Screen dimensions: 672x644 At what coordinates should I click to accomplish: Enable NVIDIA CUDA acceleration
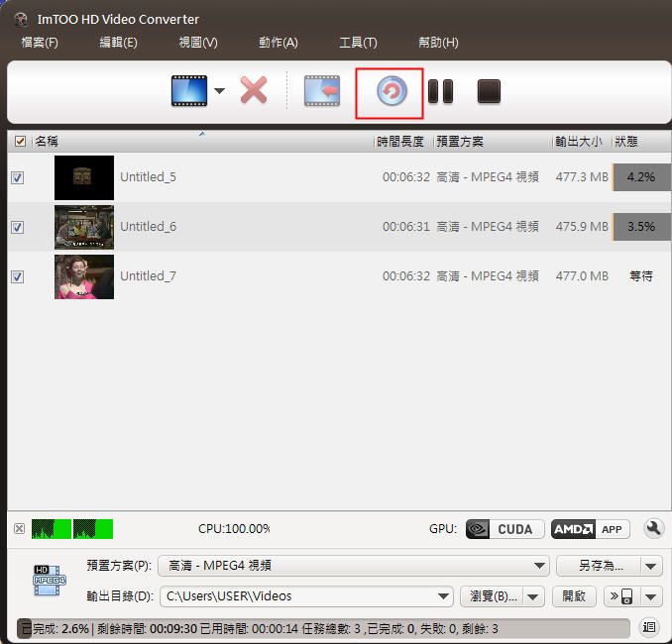504,529
